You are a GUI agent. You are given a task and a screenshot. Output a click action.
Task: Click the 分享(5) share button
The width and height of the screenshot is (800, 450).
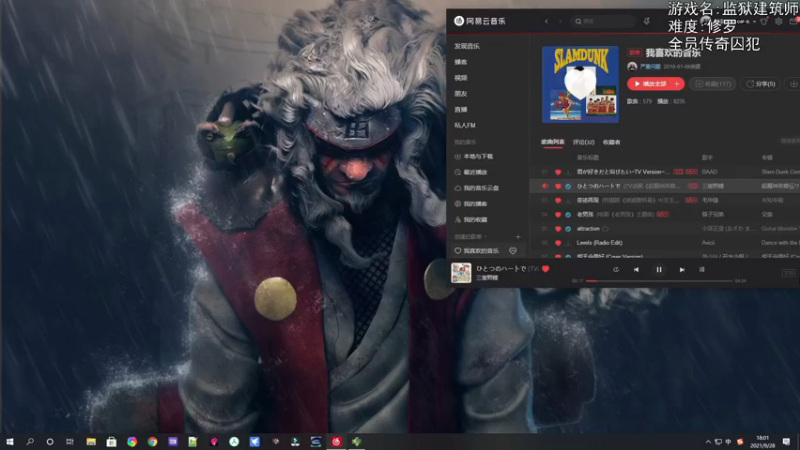(761, 84)
